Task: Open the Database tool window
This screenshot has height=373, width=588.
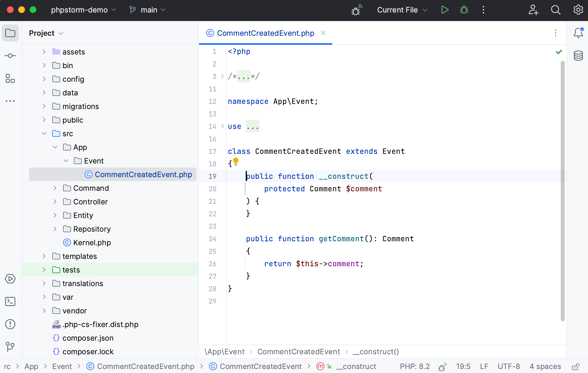Action: pos(578,56)
